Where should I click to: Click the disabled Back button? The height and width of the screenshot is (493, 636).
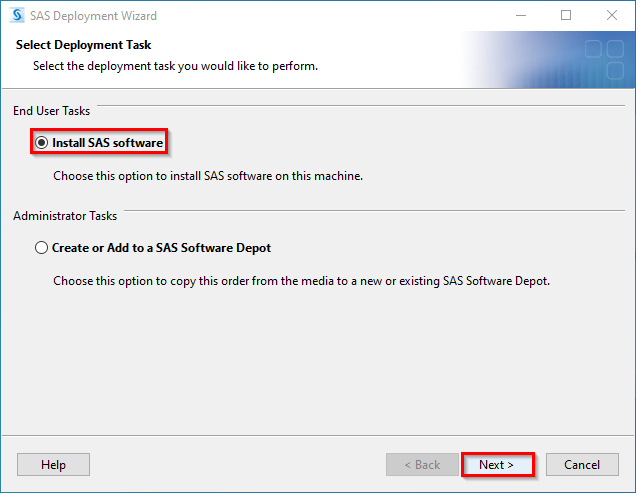pyautogui.click(x=422, y=465)
